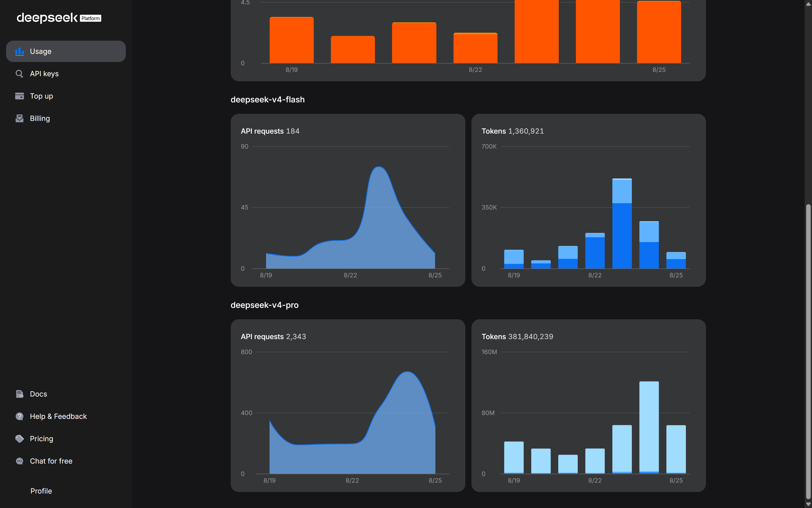Click the 8/22 label under orange chart
Screen dimensions: 812x508
tap(475, 70)
